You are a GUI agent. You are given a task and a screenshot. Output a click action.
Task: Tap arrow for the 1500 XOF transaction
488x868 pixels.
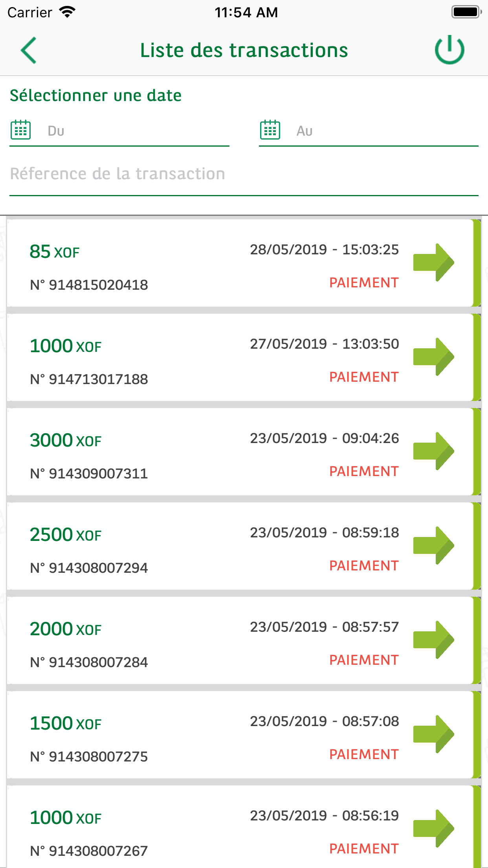(433, 734)
